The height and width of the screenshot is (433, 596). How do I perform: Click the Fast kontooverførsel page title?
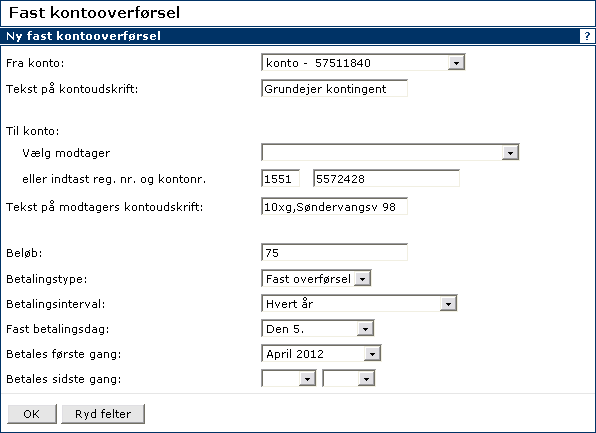click(94, 13)
